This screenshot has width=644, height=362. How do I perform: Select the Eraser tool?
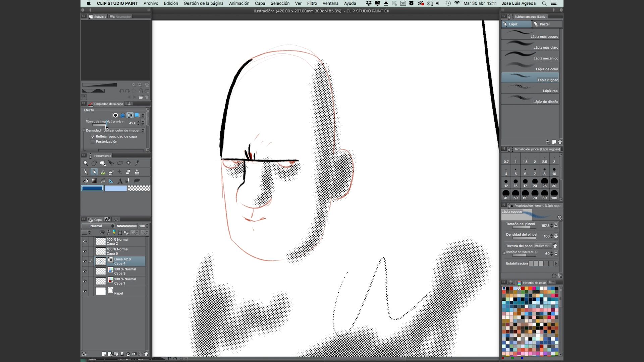click(128, 172)
